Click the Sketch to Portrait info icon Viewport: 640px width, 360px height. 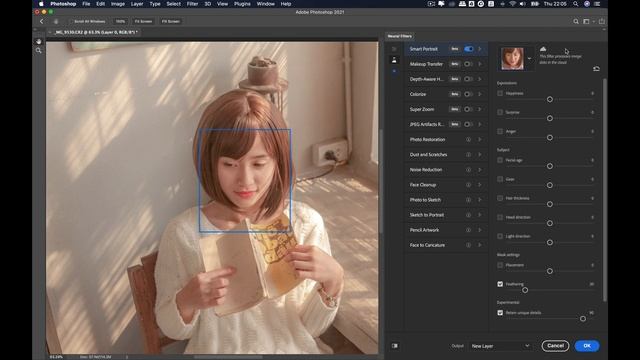(x=468, y=215)
